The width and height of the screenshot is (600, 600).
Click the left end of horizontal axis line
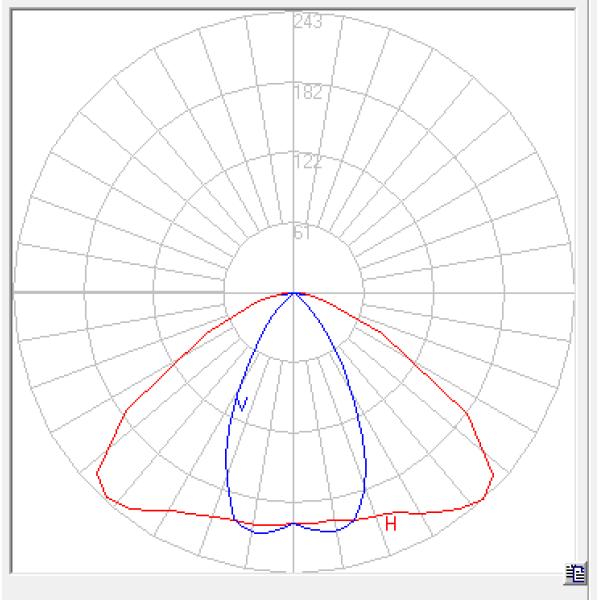point(14,293)
